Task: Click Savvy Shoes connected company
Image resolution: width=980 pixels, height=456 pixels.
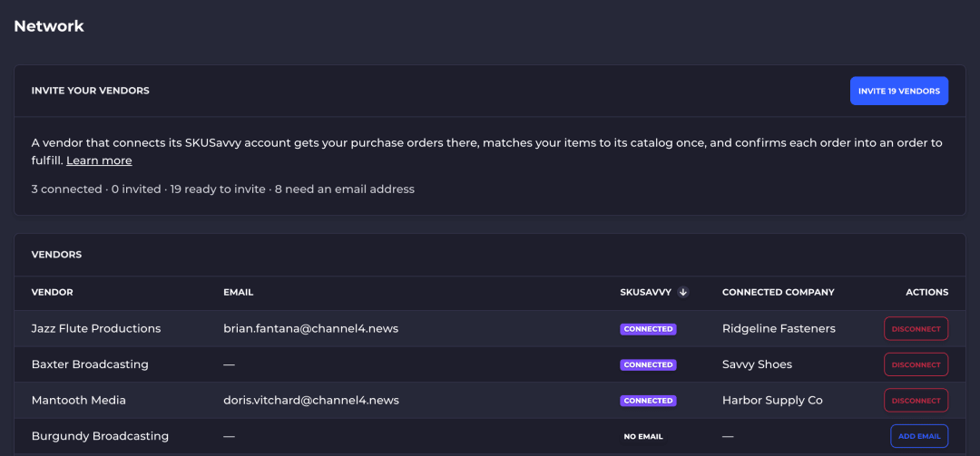Action: tap(757, 364)
